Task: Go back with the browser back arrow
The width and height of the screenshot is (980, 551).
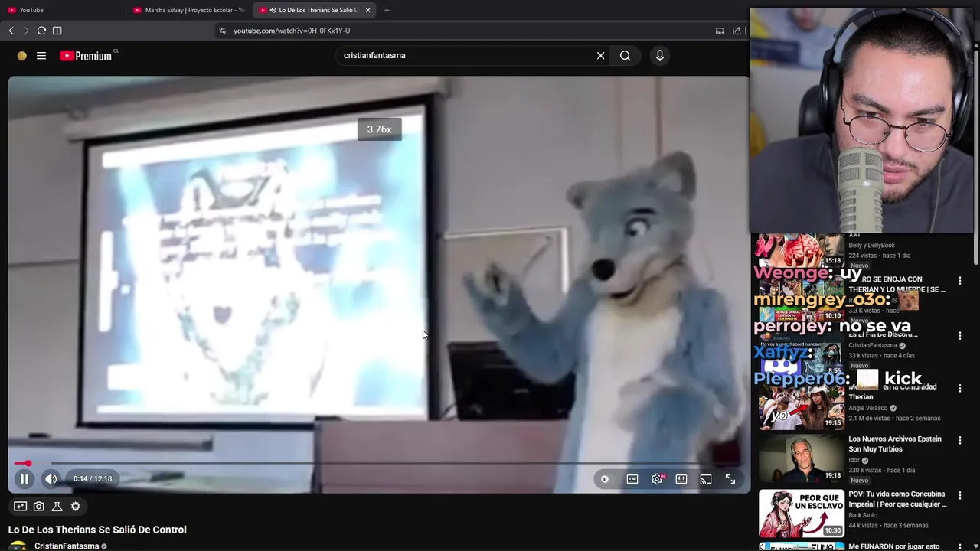Action: pyautogui.click(x=11, y=31)
